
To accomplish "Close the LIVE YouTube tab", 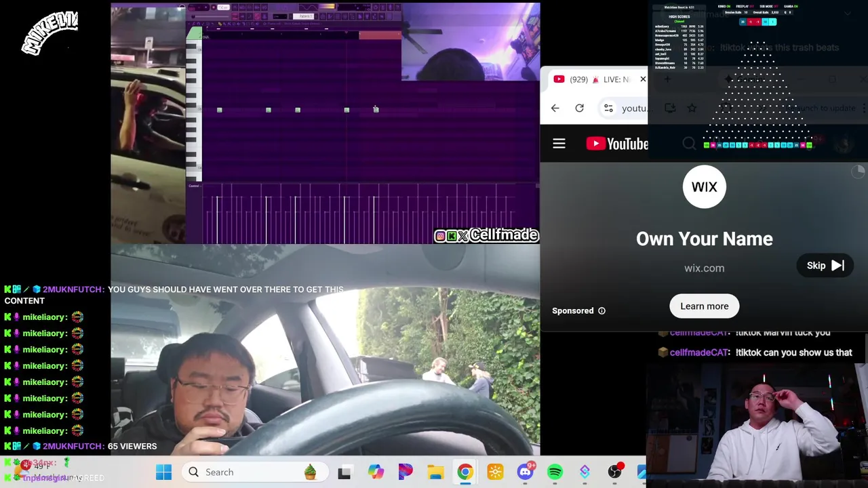I will click(x=643, y=79).
